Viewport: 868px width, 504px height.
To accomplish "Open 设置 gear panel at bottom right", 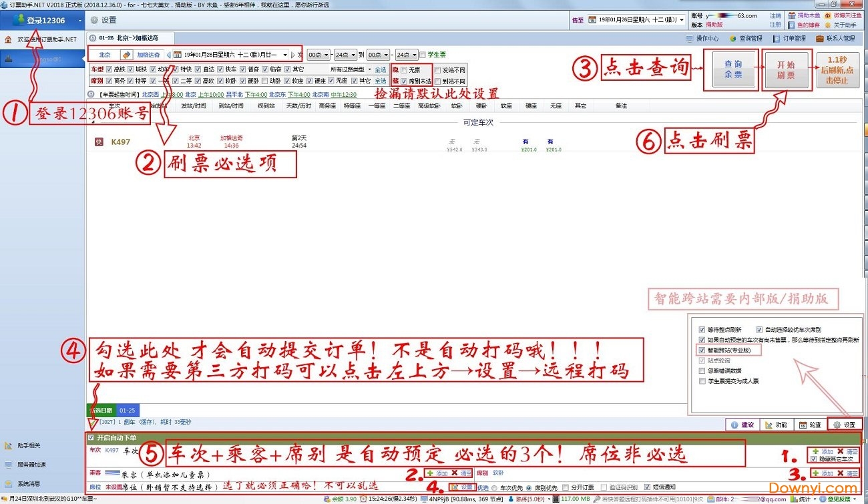I will (x=843, y=425).
